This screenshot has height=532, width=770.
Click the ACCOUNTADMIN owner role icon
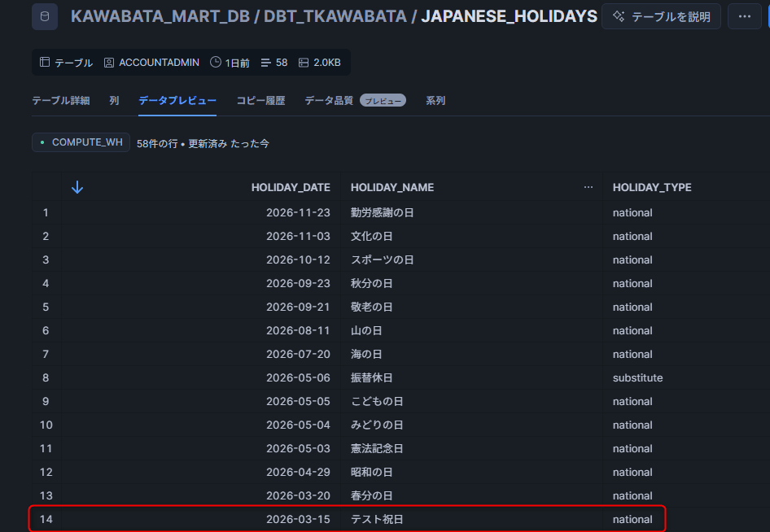coord(109,63)
